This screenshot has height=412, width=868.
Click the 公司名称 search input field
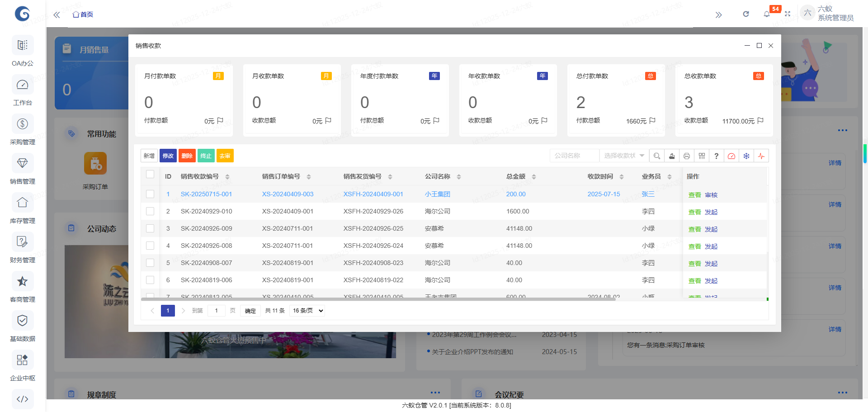tap(574, 155)
